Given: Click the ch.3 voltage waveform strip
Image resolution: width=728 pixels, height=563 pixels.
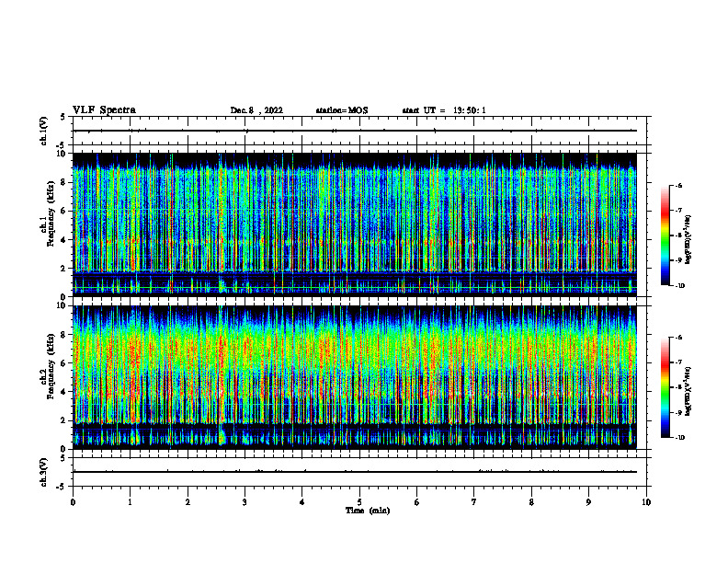Looking at the screenshot, I should pyautogui.click(x=359, y=472).
